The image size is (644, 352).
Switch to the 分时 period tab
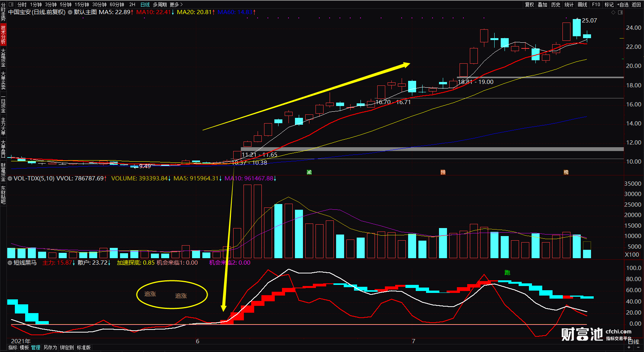[x=22, y=5]
